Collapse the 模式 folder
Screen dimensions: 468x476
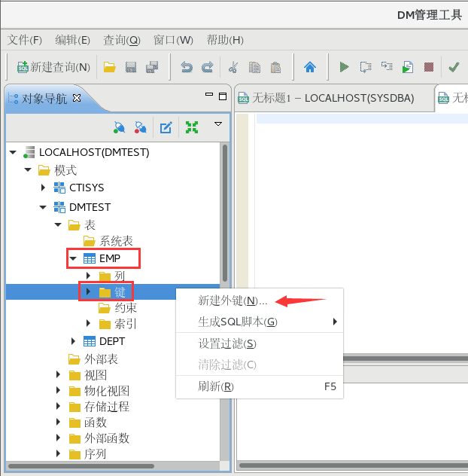(28, 169)
